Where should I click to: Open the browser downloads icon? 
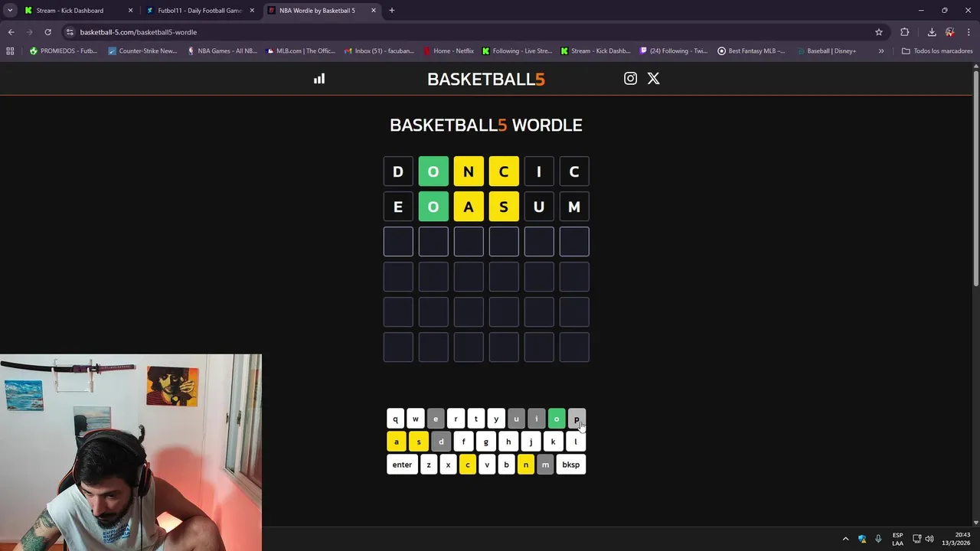(932, 32)
